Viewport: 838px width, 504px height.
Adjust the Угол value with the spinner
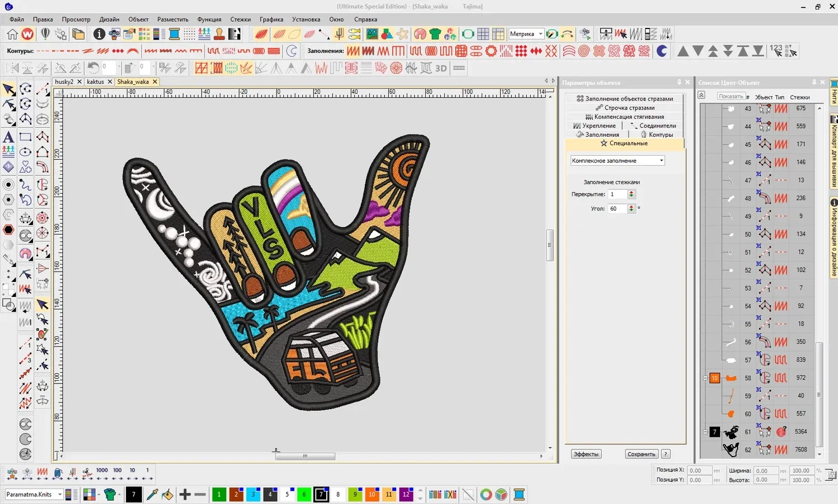click(x=631, y=209)
